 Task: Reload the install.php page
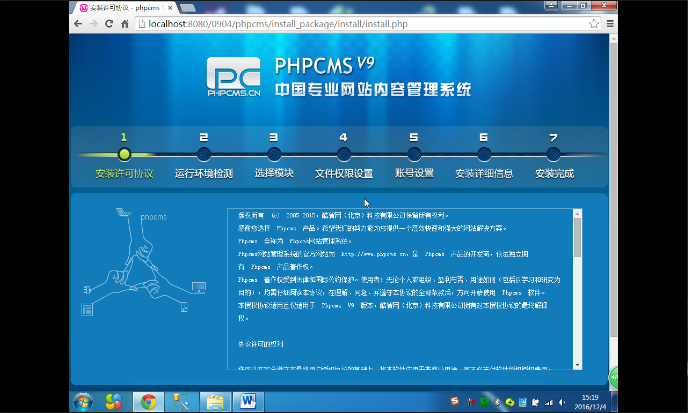[x=109, y=24]
